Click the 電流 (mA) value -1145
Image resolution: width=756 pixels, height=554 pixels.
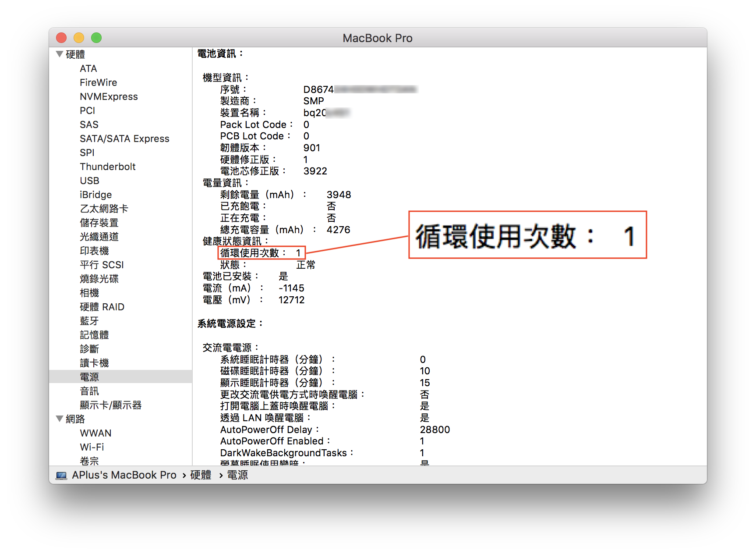pos(291,288)
